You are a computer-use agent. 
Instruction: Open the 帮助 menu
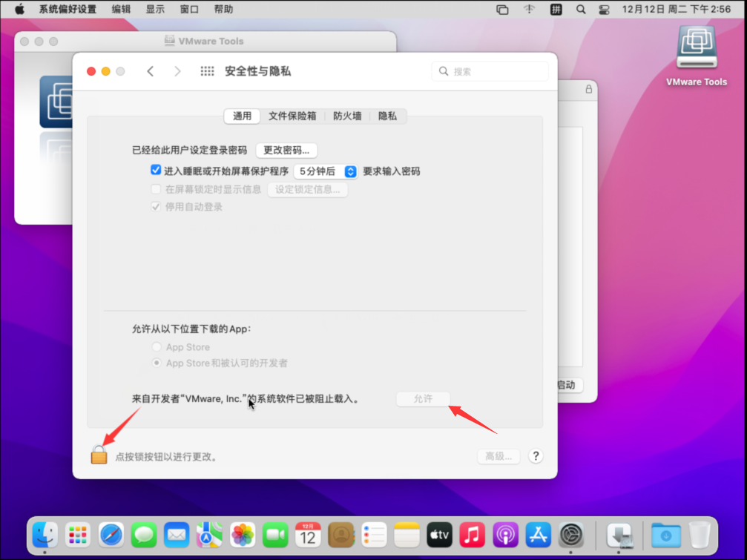[223, 9]
